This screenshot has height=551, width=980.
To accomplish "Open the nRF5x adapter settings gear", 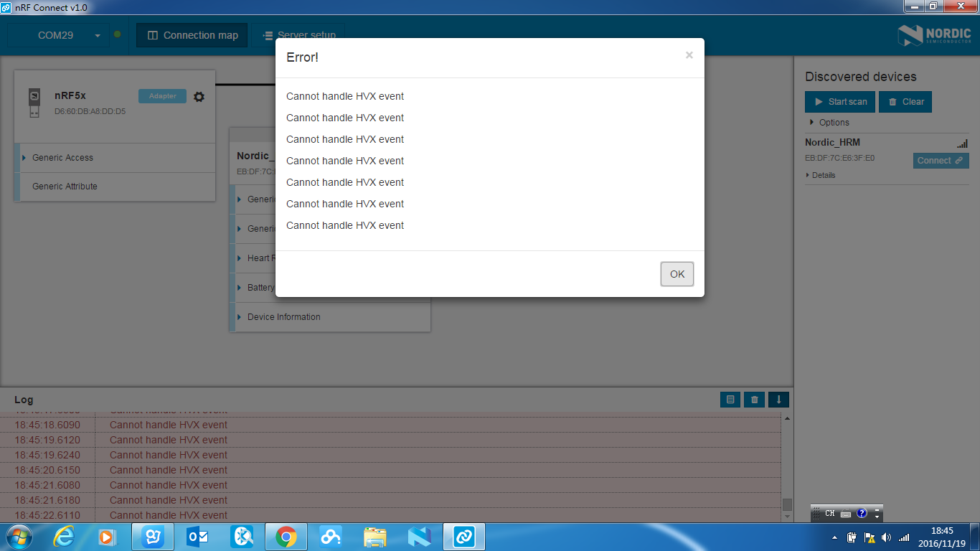I will 199,97.
